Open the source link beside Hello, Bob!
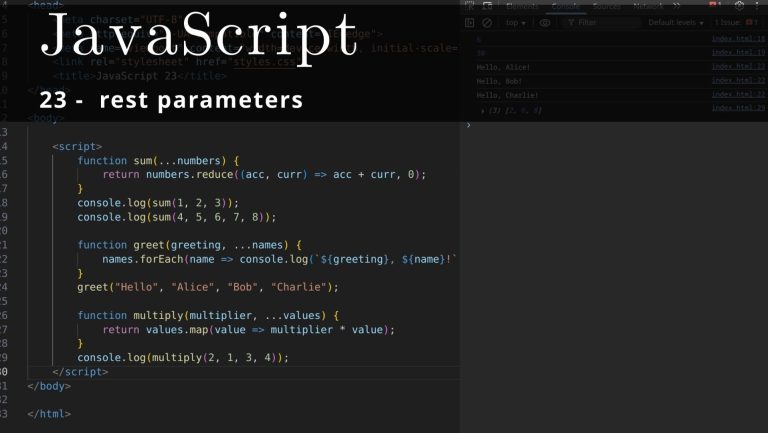 tap(738, 80)
